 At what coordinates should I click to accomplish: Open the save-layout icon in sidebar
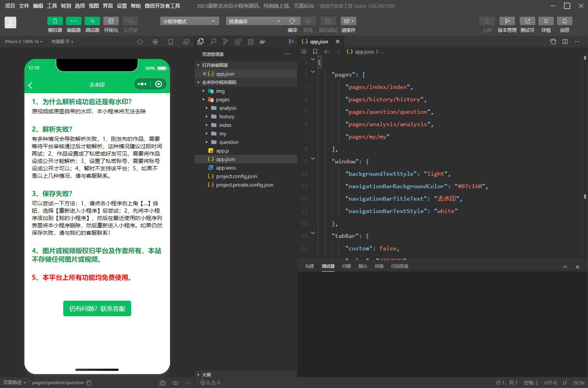coord(251,42)
